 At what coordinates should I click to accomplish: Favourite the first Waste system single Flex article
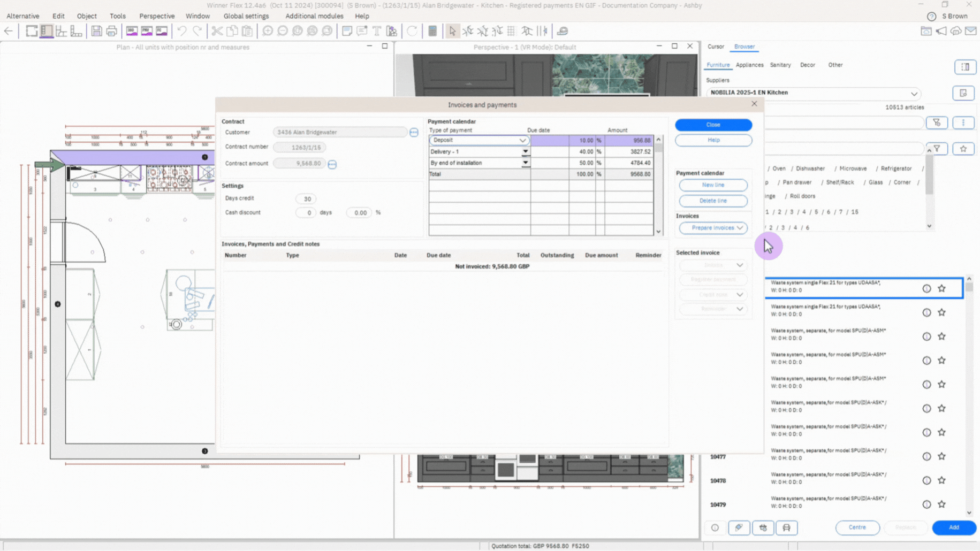coord(941,288)
